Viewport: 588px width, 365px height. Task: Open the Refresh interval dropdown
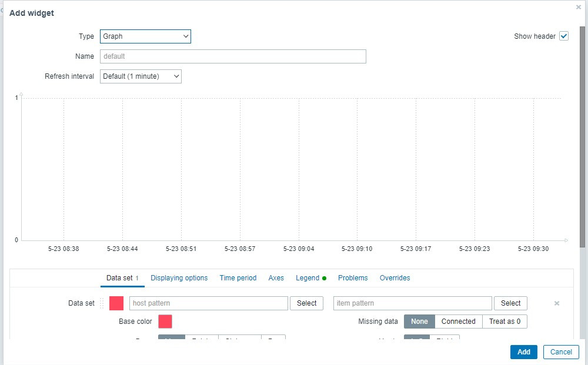(x=141, y=76)
